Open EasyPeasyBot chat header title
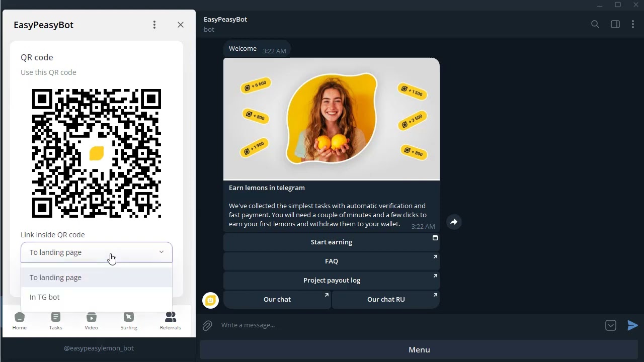Screen dimensions: 644x362 click(225, 19)
